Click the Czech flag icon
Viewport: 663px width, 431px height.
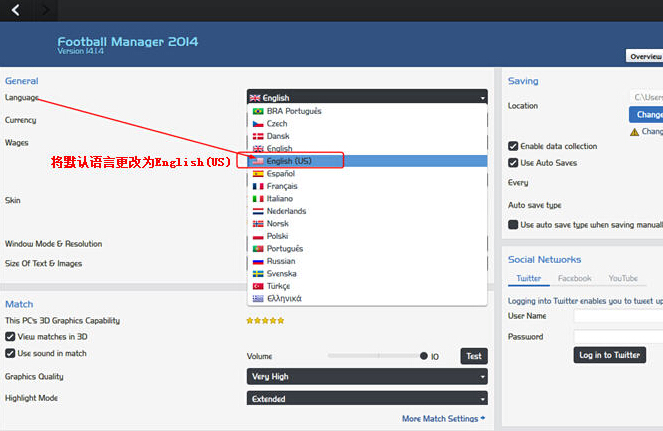(258, 124)
